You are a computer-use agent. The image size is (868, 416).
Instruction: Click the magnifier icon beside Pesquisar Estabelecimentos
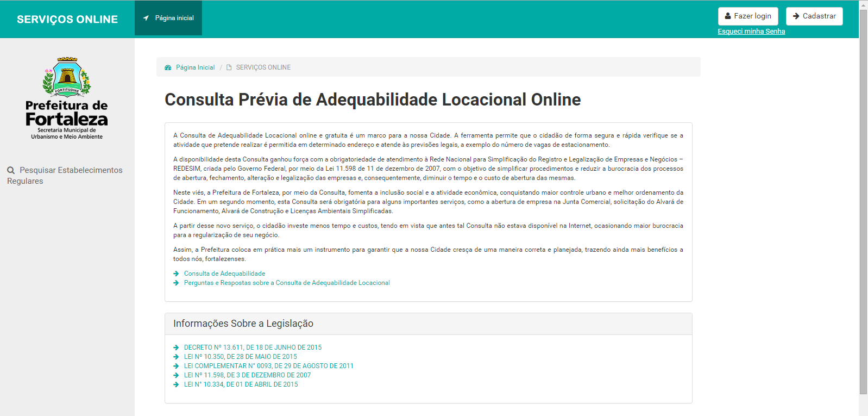11,170
